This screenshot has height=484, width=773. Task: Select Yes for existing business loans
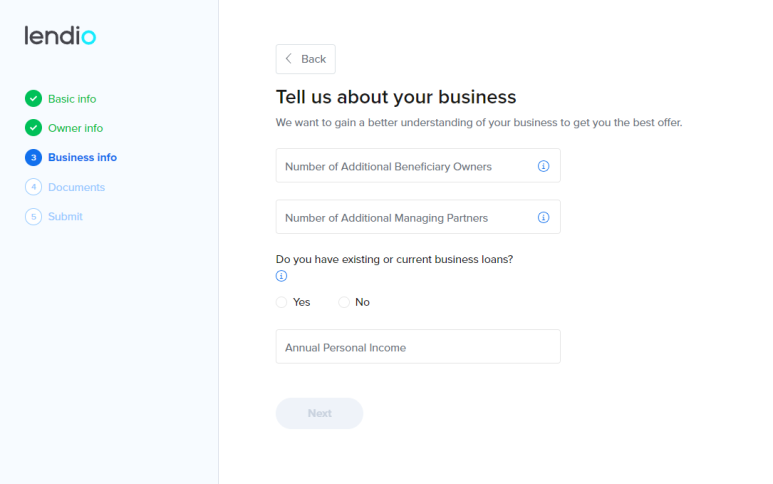pyautogui.click(x=281, y=302)
